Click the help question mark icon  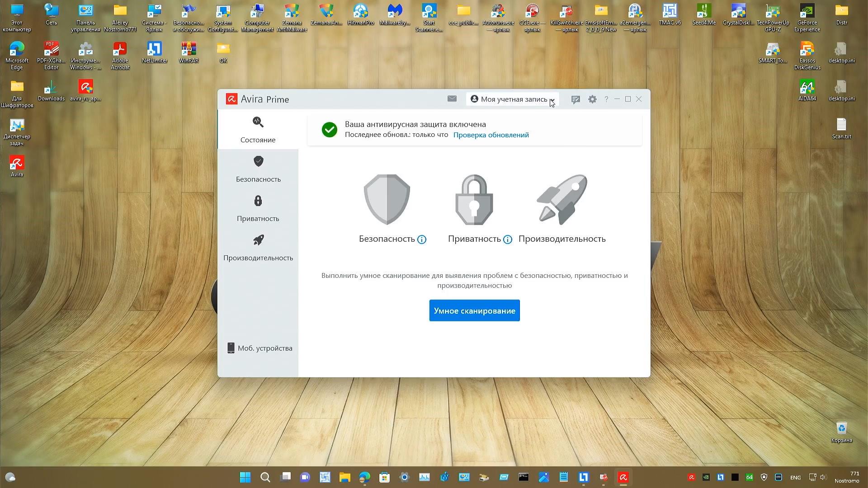[x=606, y=99]
